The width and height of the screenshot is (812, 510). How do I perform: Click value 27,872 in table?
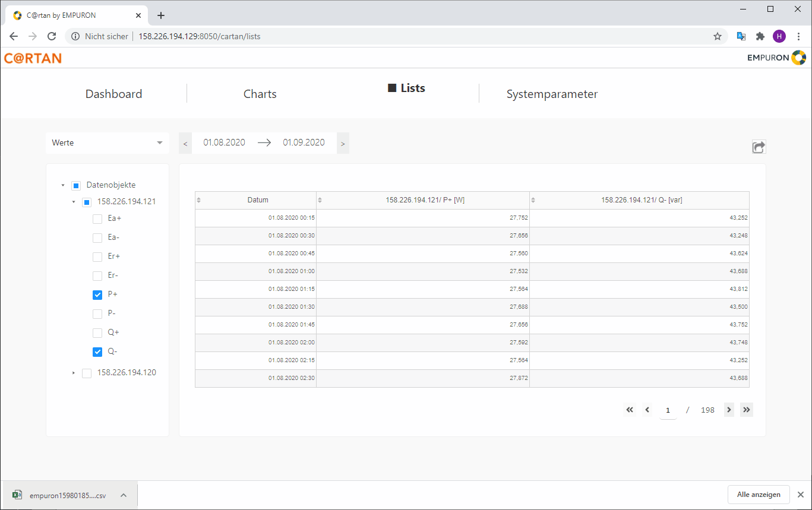point(519,378)
